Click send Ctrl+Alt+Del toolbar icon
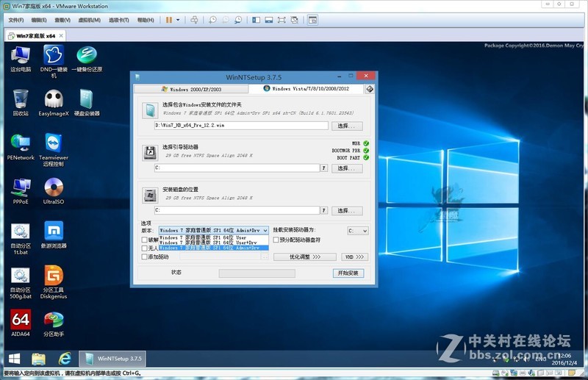588x380 pixels. (x=194, y=20)
